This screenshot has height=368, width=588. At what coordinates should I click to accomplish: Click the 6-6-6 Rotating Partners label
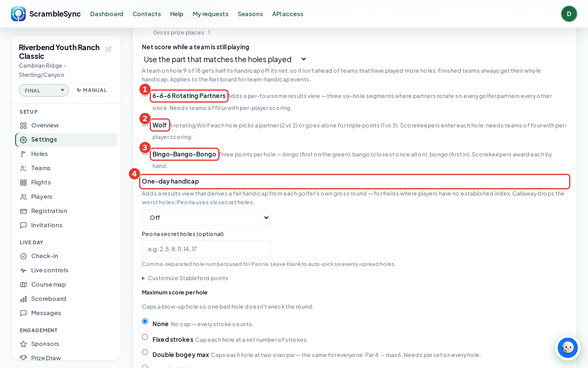(189, 96)
